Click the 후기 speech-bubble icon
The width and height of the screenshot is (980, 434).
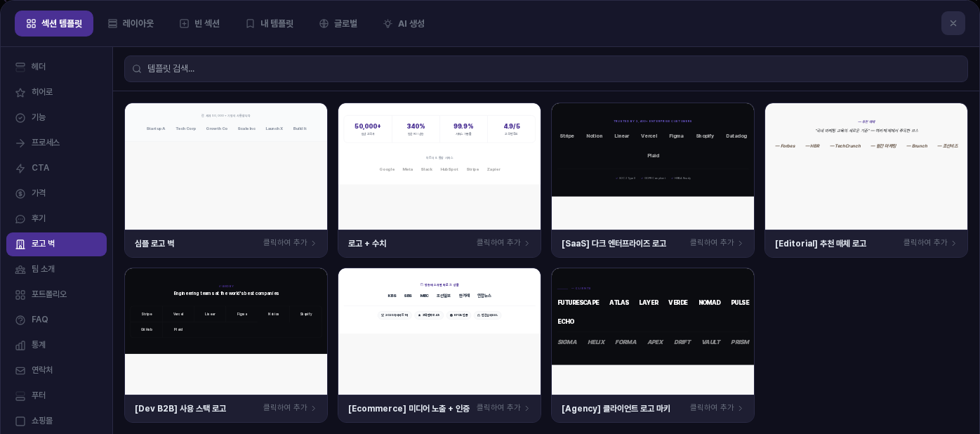pyautogui.click(x=20, y=219)
